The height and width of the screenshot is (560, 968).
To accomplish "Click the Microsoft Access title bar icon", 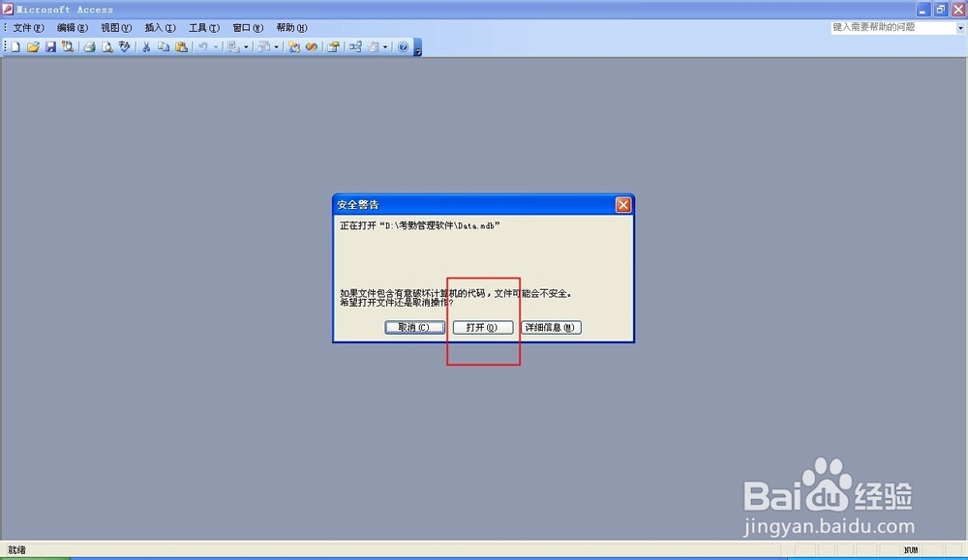I will [8, 10].
